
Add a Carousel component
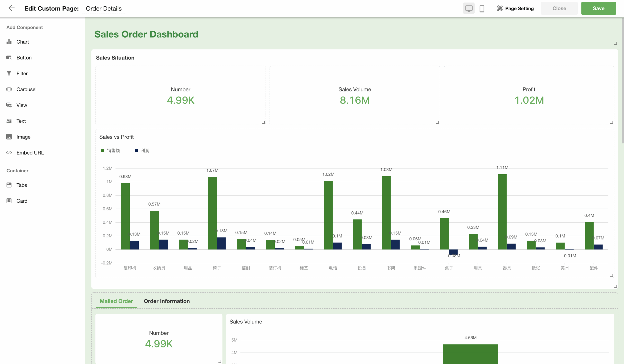[x=26, y=89]
